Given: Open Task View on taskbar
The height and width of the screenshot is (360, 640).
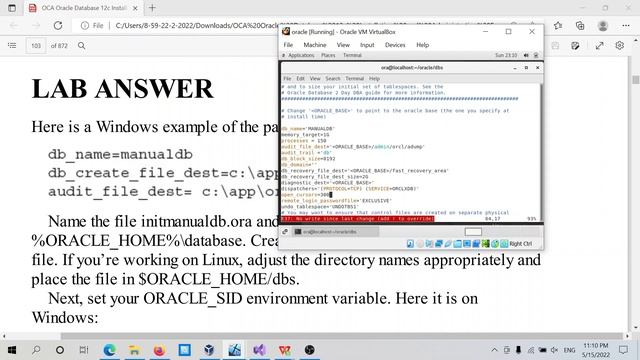Looking at the screenshot, I should [84, 350].
